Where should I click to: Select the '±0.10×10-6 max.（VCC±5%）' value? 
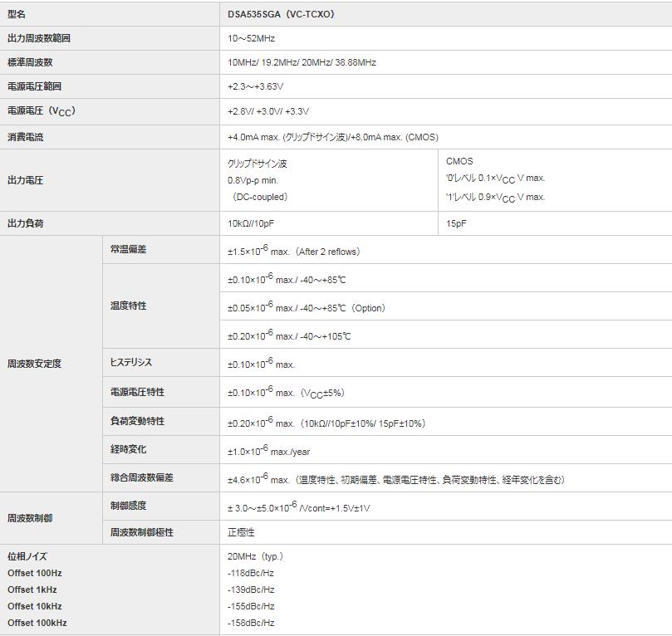click(x=287, y=392)
